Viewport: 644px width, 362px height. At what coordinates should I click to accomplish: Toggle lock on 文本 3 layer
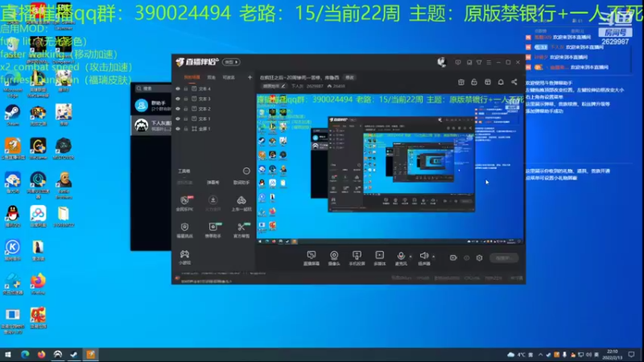[186, 98]
